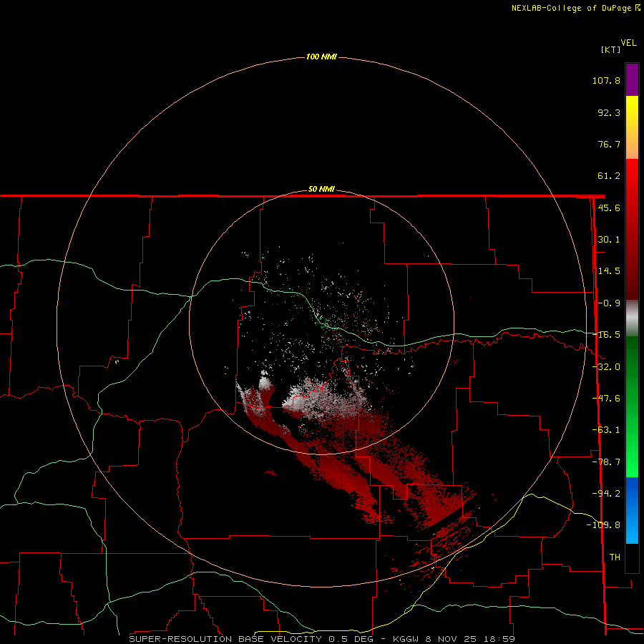Click the small isolated red echo southwest of radar
The width and height of the screenshot is (644, 644).
click(x=270, y=473)
